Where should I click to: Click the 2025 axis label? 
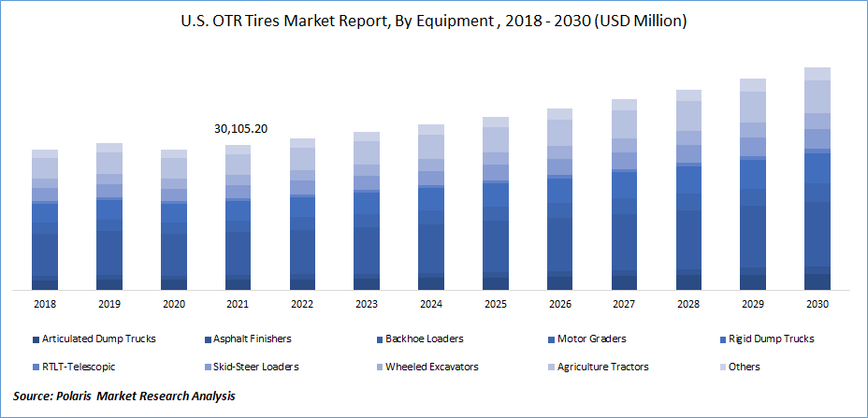pos(496,305)
